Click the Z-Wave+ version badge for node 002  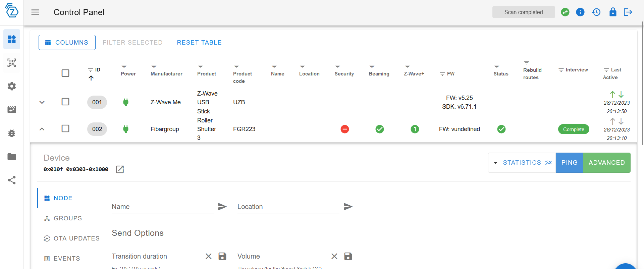(415, 129)
